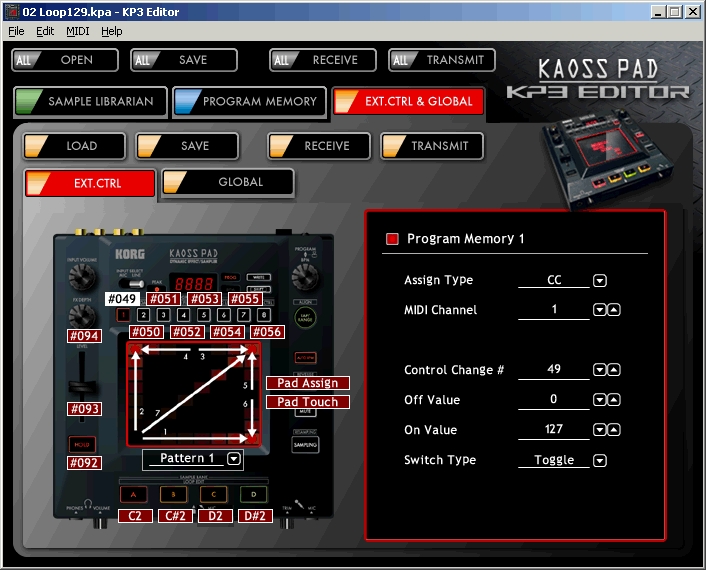Switch to the PROGRAM MEMORY tab

click(249, 102)
